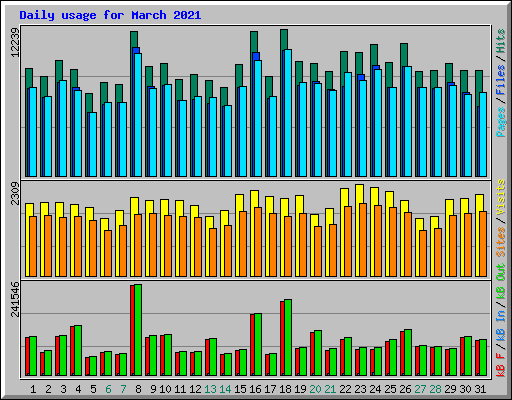Click the orange sites bar for day 27

click(x=423, y=253)
